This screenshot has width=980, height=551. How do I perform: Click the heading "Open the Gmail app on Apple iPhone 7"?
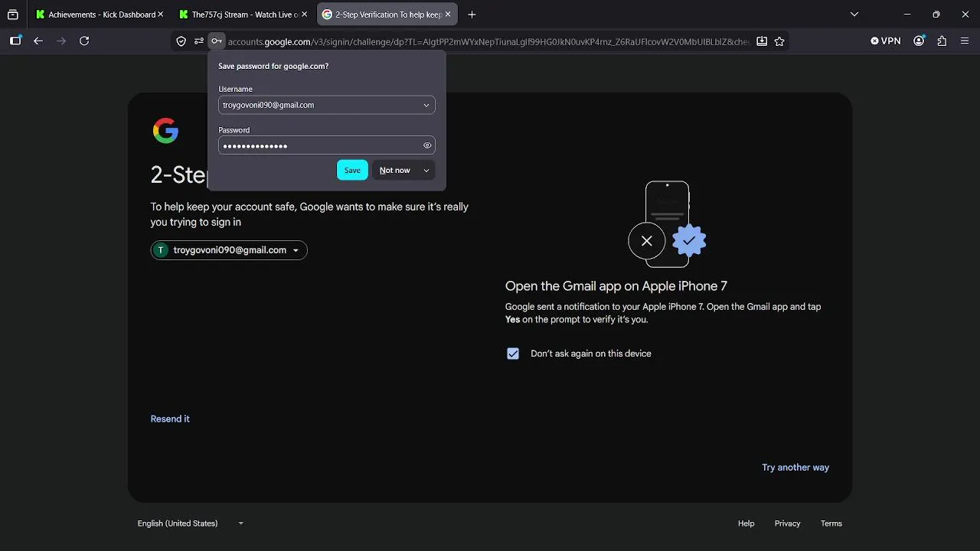tap(616, 286)
